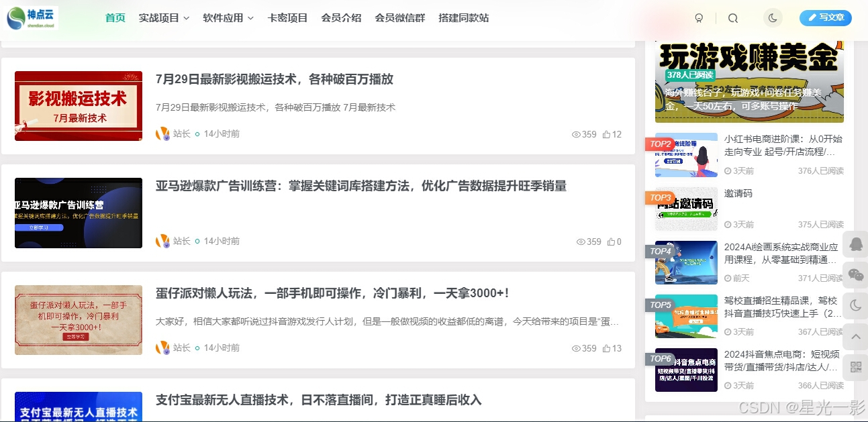Screen dimensions: 868x422
Task: Click TOP6 抖音焦点电商 sidebar thumbnail
Action: pyautogui.click(x=686, y=370)
